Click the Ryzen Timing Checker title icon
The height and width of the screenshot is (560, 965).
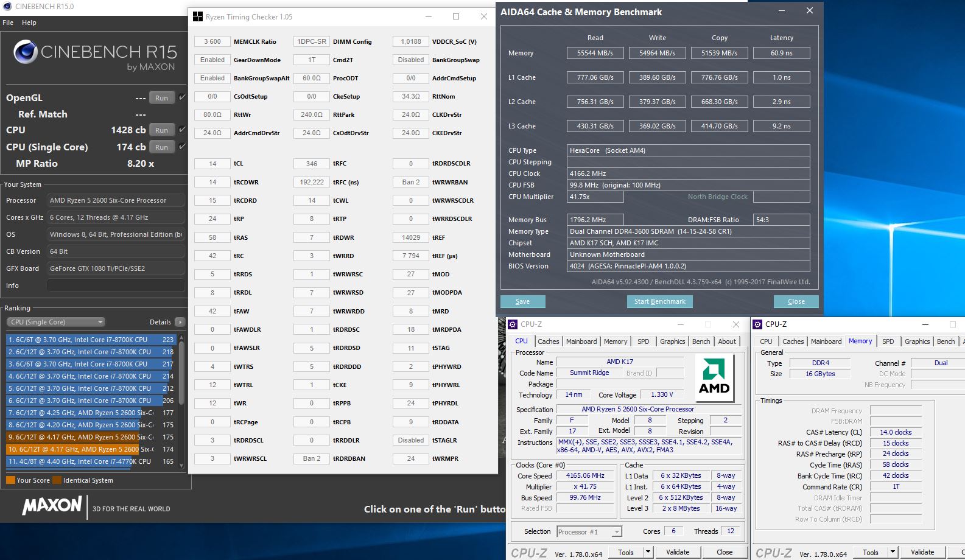pos(198,16)
